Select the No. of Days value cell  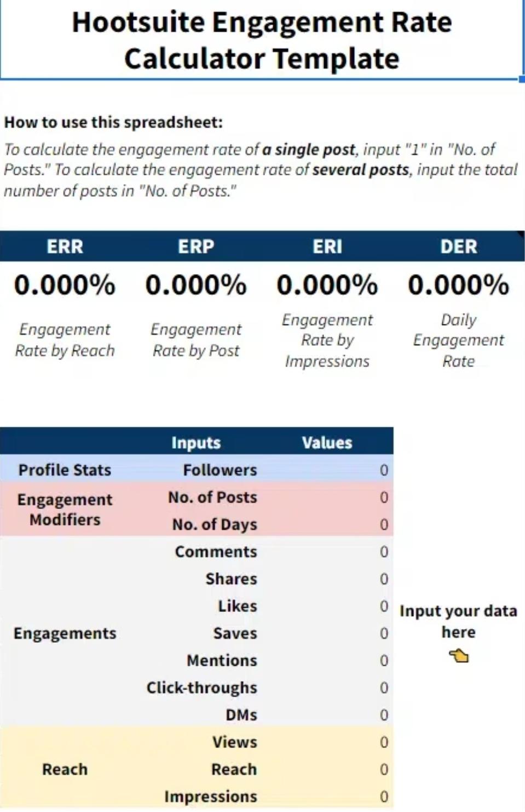tap(327, 524)
